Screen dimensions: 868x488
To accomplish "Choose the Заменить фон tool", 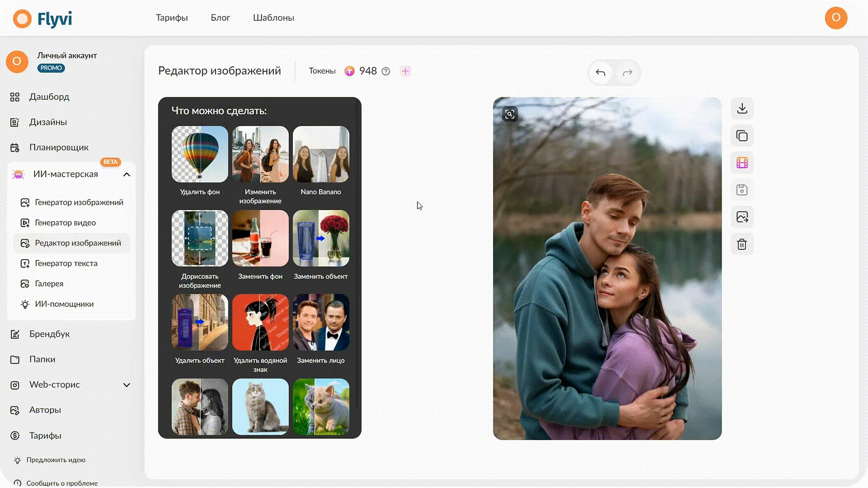I will (x=260, y=245).
